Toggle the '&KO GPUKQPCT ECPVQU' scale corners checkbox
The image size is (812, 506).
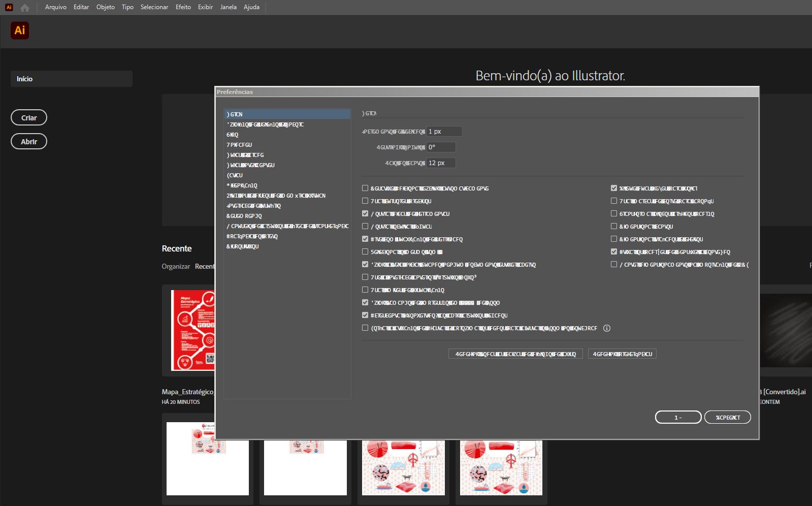(x=614, y=227)
